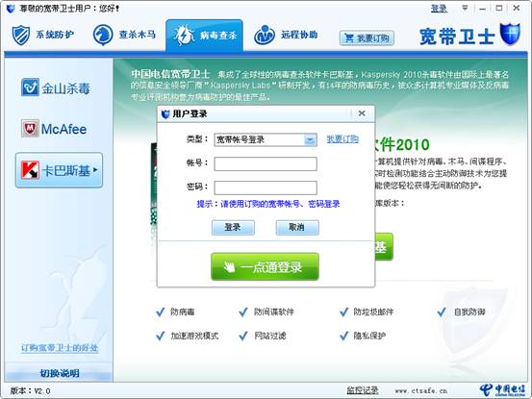The width and height of the screenshot is (532, 399).
Task: Click the 防垃圾邮件 feature item
Action: [x=367, y=312]
